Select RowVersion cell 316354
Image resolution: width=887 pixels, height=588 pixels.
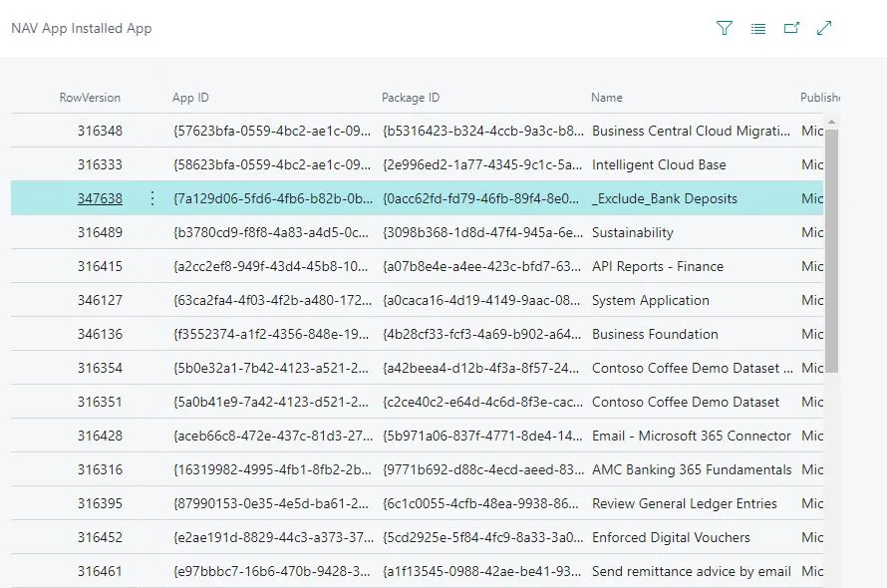[100, 368]
